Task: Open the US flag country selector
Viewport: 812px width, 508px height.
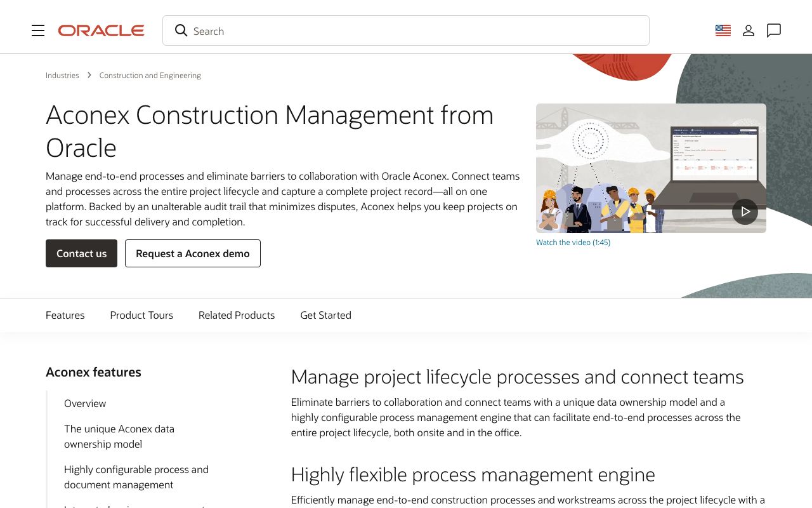Action: (x=723, y=30)
